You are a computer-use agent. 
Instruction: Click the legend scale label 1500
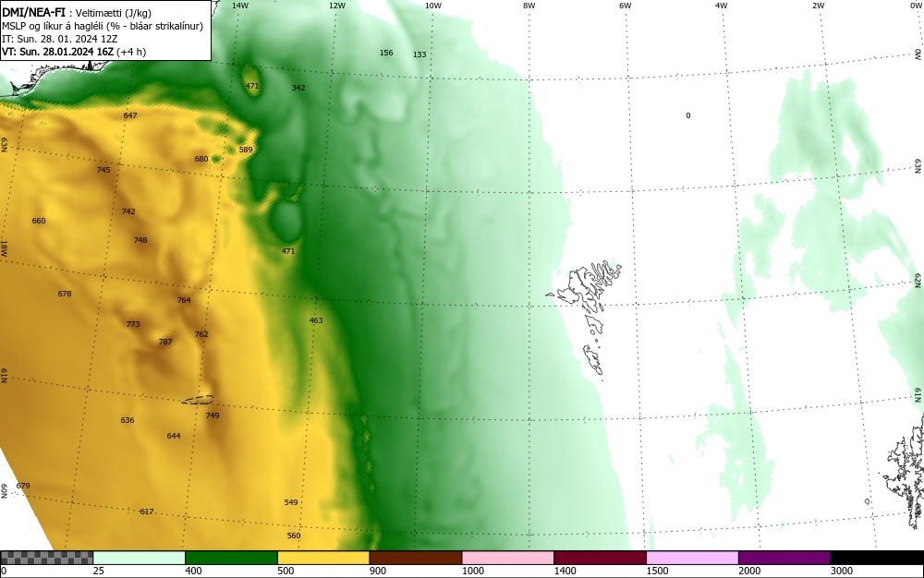657,571
